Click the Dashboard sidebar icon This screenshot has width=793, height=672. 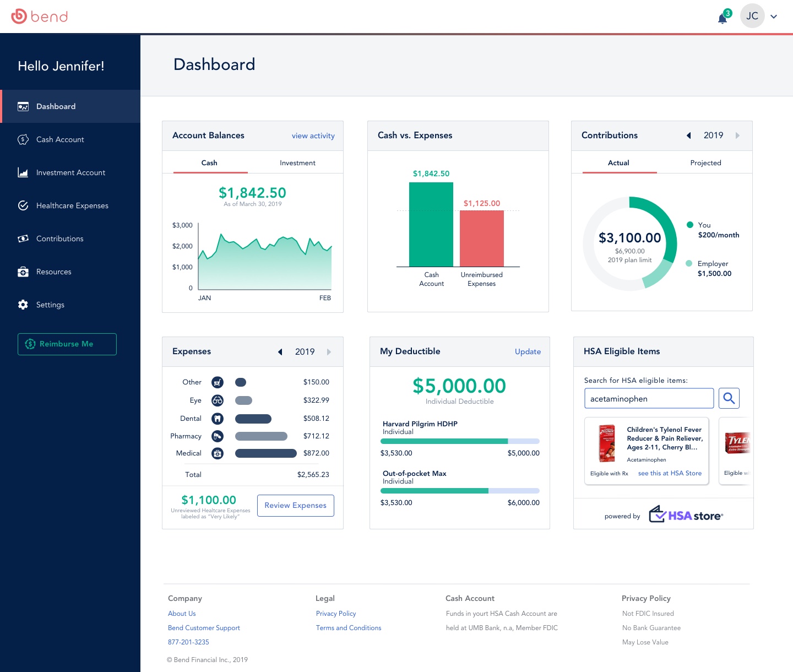coord(23,106)
